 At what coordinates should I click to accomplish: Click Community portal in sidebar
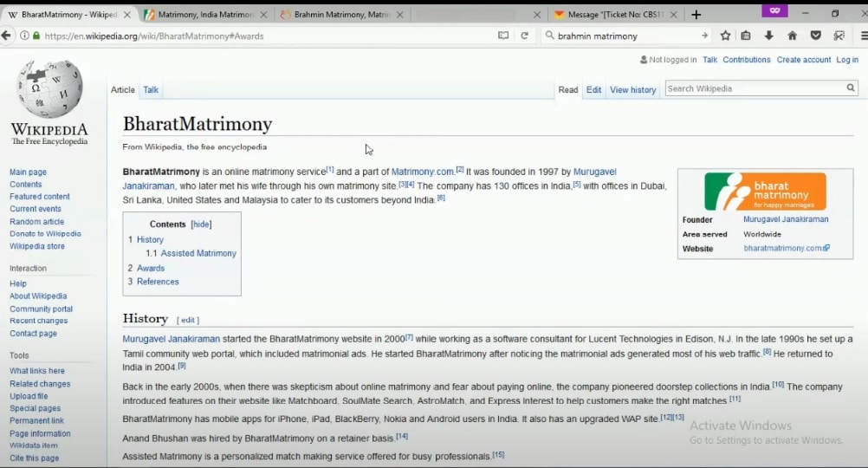[x=41, y=309]
